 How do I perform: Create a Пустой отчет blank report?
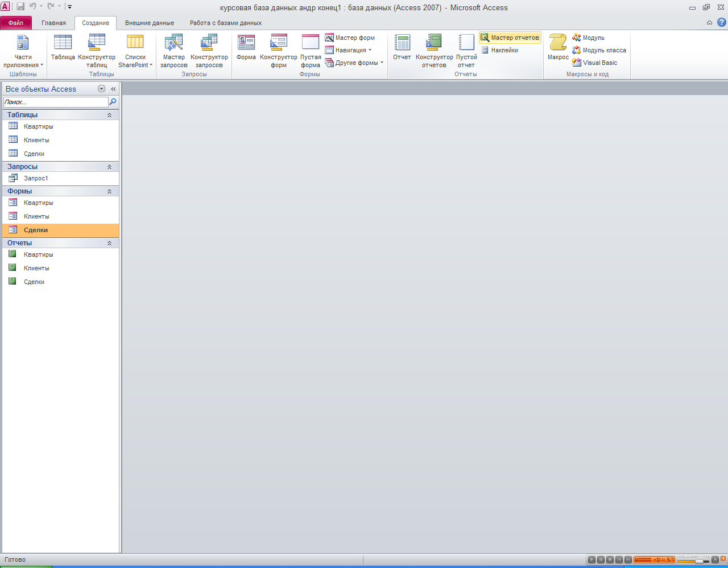click(466, 51)
